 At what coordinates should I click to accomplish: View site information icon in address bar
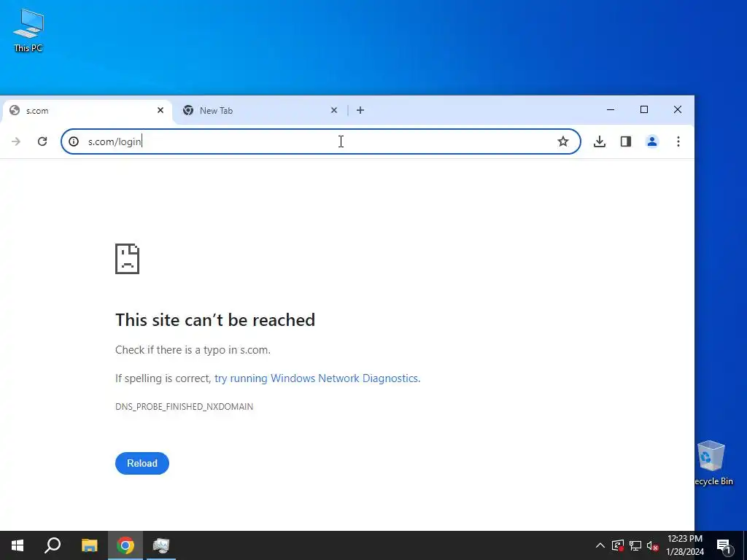pyautogui.click(x=74, y=141)
